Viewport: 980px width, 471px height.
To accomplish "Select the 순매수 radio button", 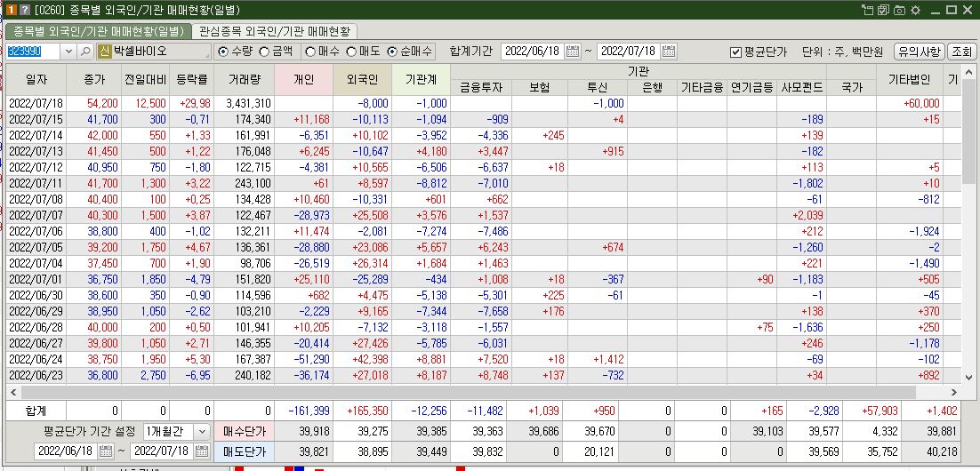I will point(392,52).
